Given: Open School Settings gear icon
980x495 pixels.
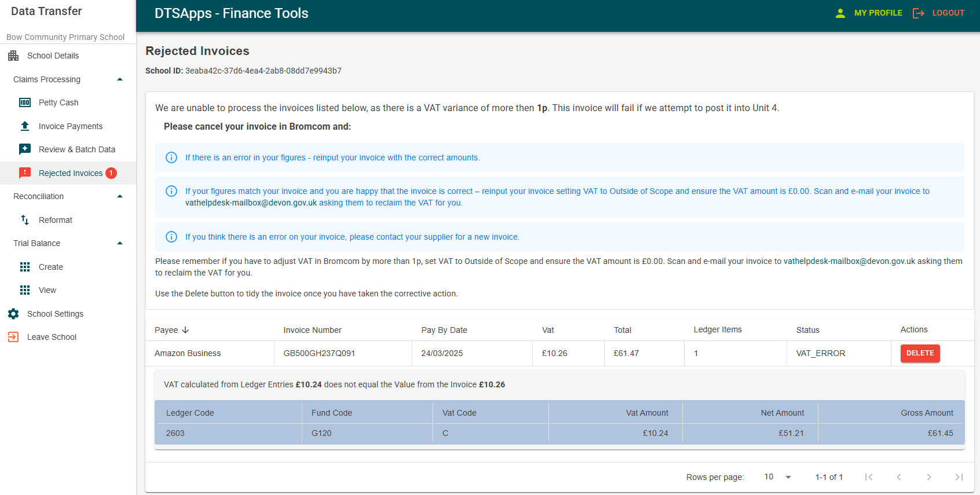Looking at the screenshot, I should point(13,314).
